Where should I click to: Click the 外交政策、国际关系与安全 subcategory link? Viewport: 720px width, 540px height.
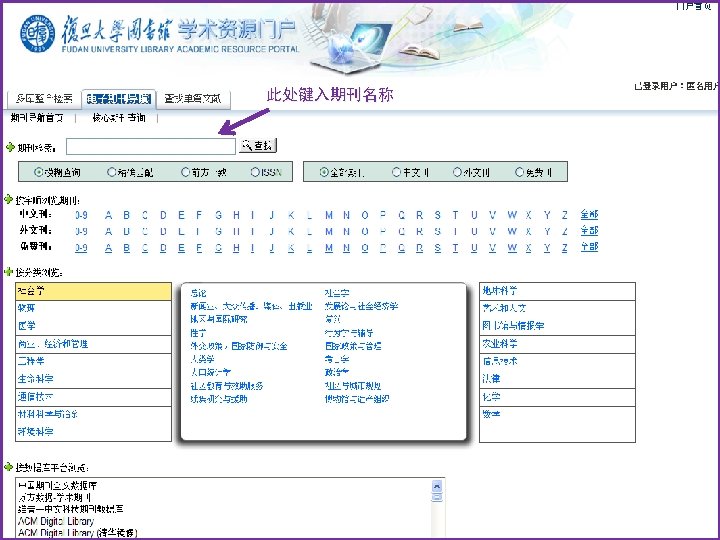(239, 346)
